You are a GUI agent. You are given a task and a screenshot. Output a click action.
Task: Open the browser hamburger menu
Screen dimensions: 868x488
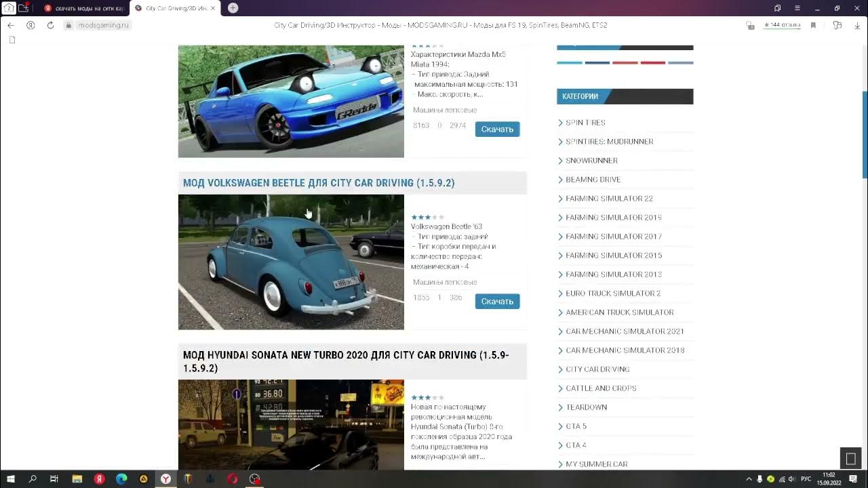(x=797, y=8)
